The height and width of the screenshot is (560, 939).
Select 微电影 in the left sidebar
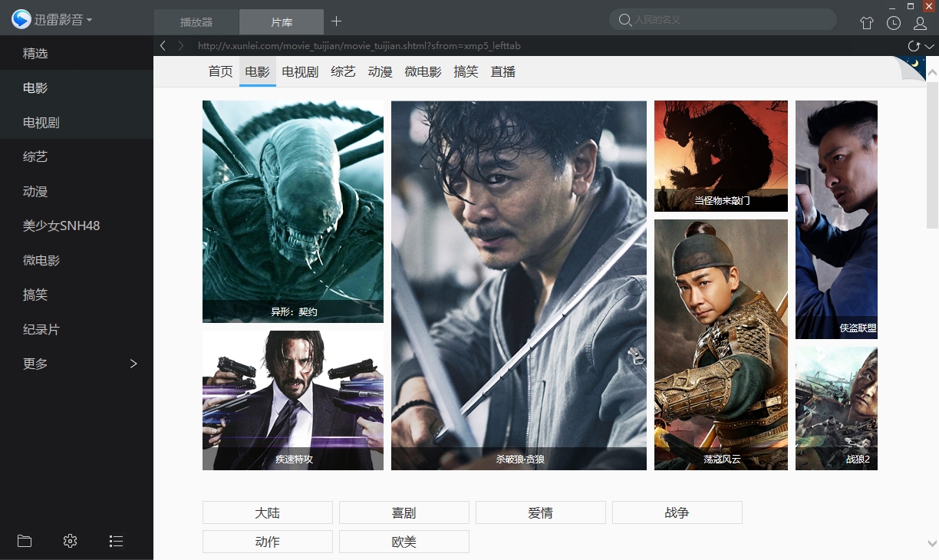[x=77, y=261]
